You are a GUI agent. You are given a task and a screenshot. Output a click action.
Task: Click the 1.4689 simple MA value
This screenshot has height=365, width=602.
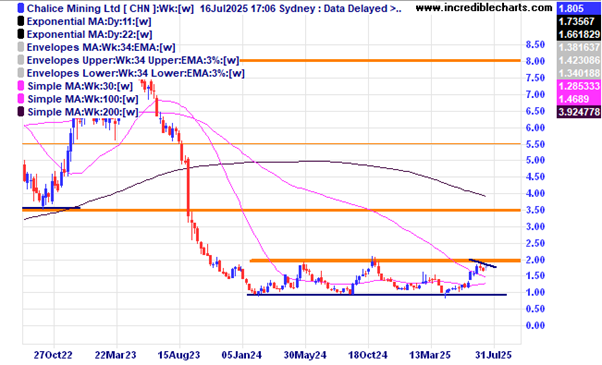click(x=578, y=99)
